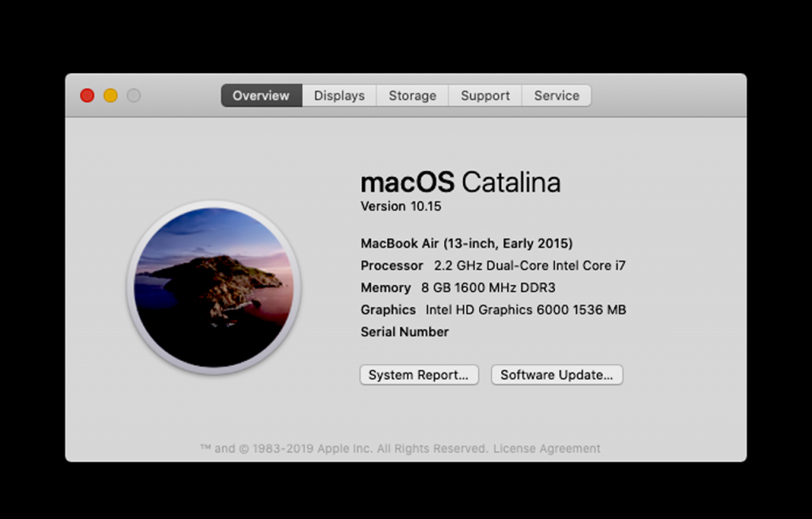Click the macOS Catalina heading
The height and width of the screenshot is (519, 812).
click(x=461, y=182)
